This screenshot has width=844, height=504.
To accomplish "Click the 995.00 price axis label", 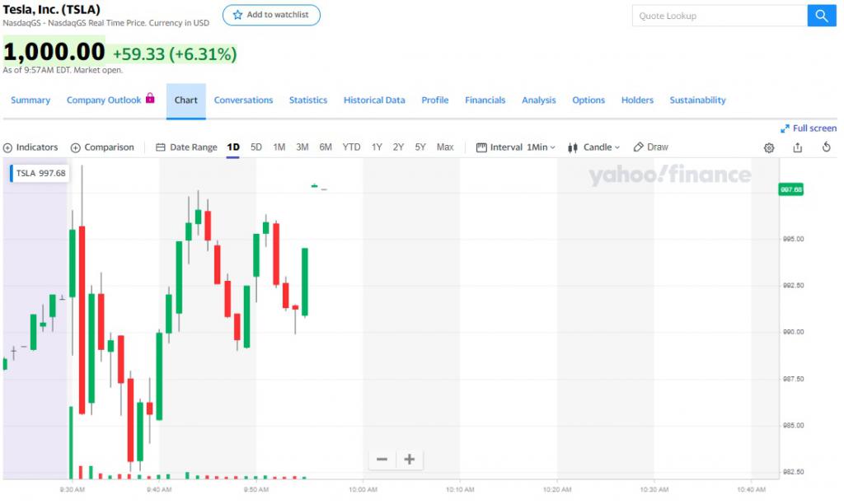I will (x=793, y=239).
